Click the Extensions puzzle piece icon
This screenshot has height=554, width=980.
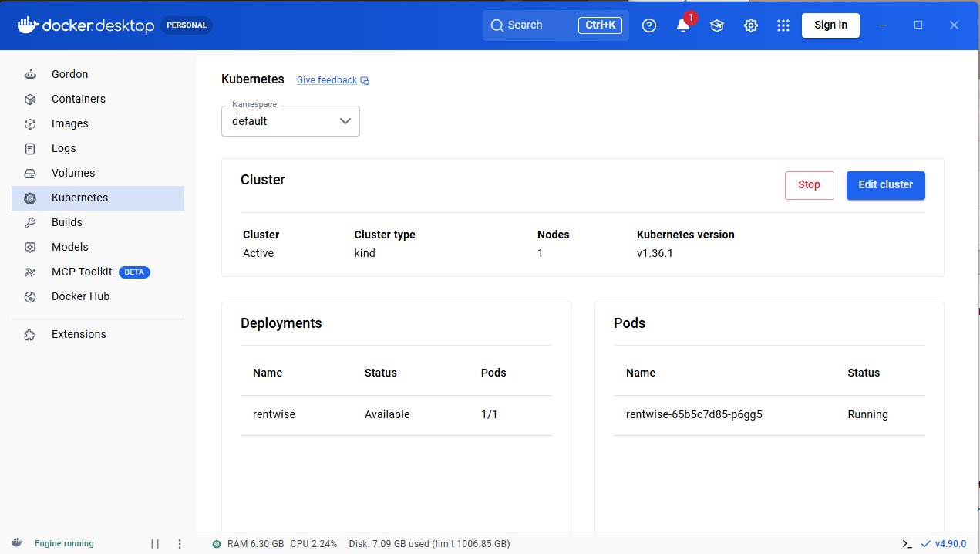[x=30, y=335]
